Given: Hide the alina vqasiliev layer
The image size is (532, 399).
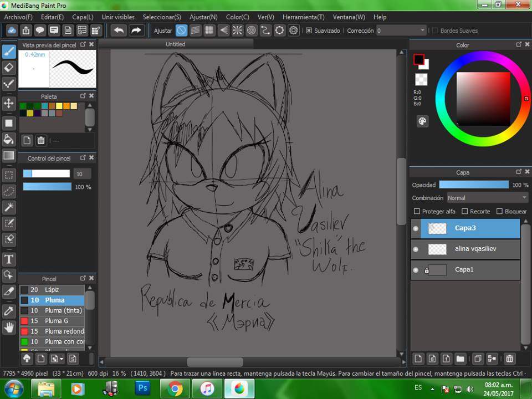Looking at the screenshot, I should 416,249.
